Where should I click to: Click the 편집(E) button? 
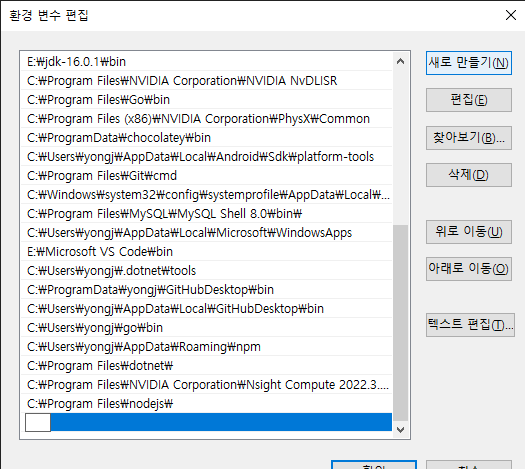468,100
